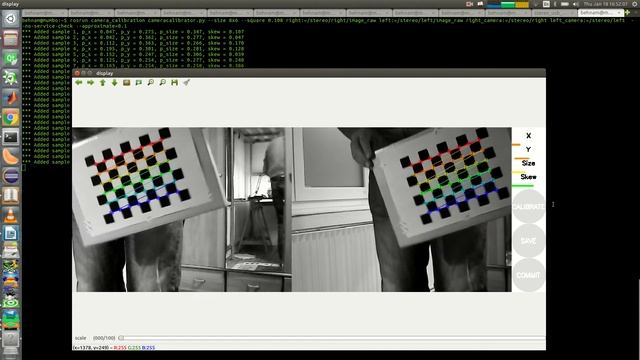Click the zoom in magnifier icon
Image resolution: width=640 pixels, height=360 pixels.
coord(151,82)
